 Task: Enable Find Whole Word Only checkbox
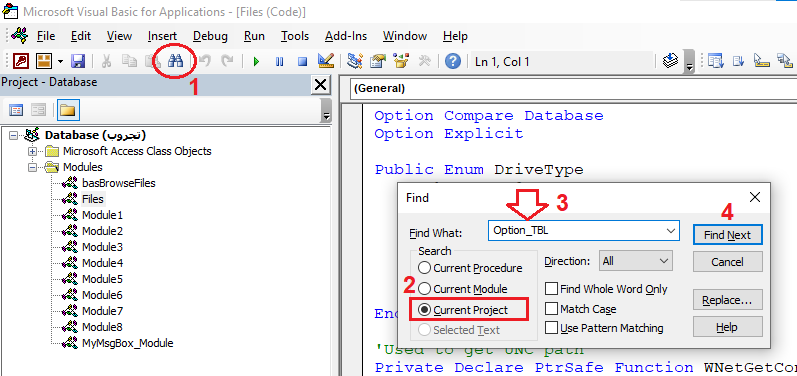[x=551, y=289]
